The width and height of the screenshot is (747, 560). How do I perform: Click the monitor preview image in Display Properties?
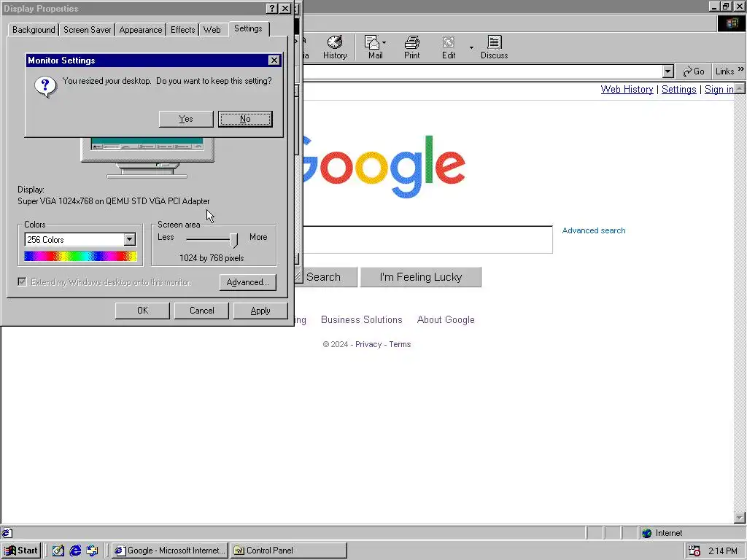[x=147, y=158]
